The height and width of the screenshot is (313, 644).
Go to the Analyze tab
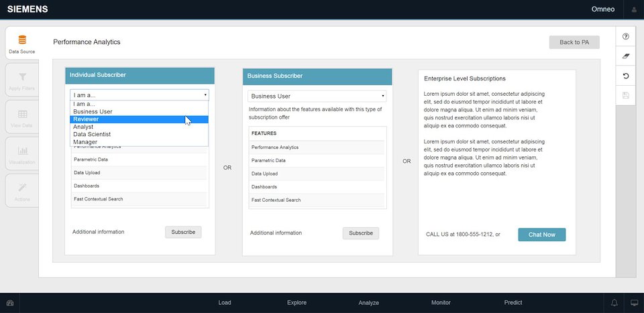(368, 303)
